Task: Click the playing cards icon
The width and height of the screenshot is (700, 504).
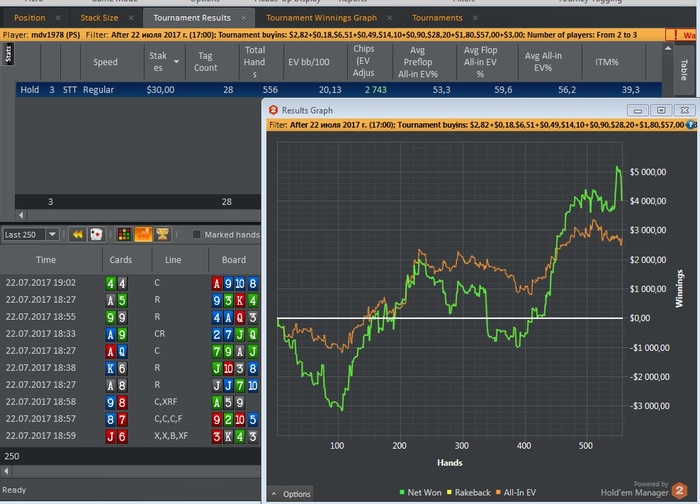Action: coord(96,234)
